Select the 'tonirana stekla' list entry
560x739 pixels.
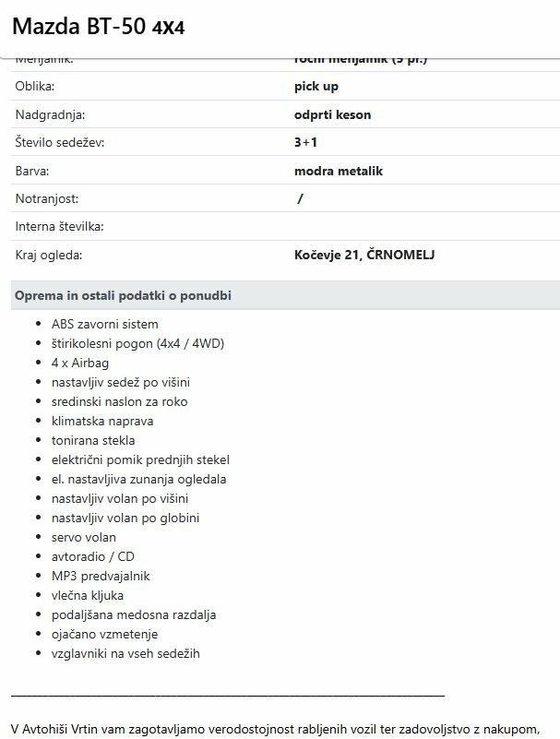coord(93,440)
